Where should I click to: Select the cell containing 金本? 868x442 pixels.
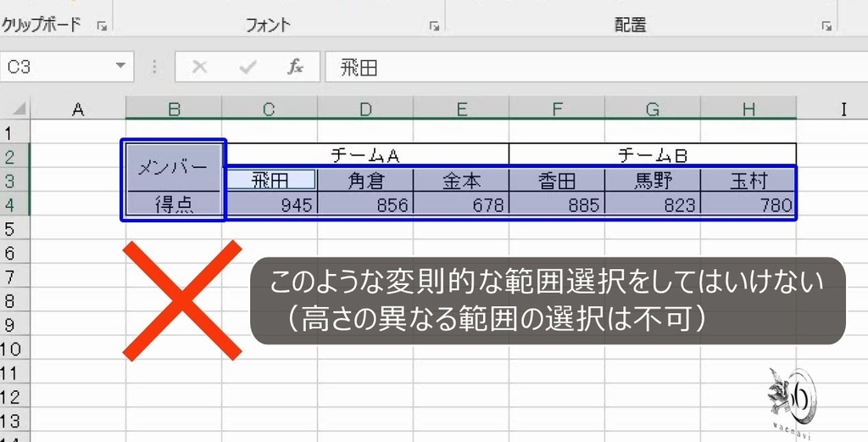(x=461, y=180)
